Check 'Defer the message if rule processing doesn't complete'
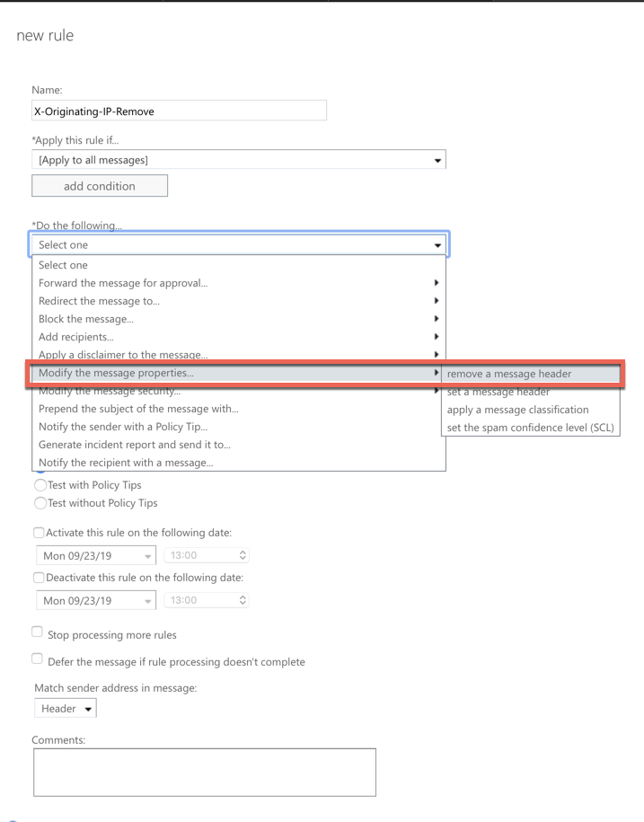 [37, 658]
